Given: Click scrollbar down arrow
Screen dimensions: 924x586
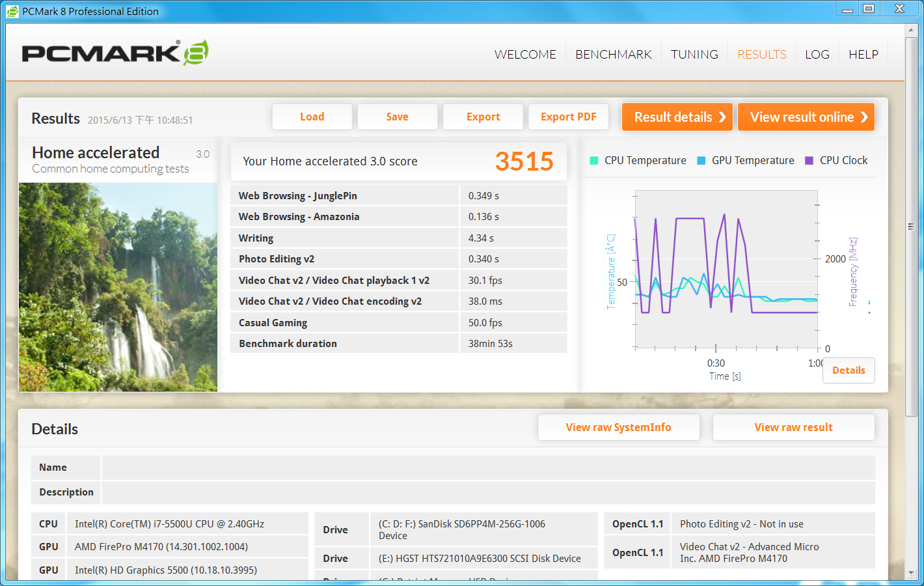Looking at the screenshot, I should (x=911, y=574).
